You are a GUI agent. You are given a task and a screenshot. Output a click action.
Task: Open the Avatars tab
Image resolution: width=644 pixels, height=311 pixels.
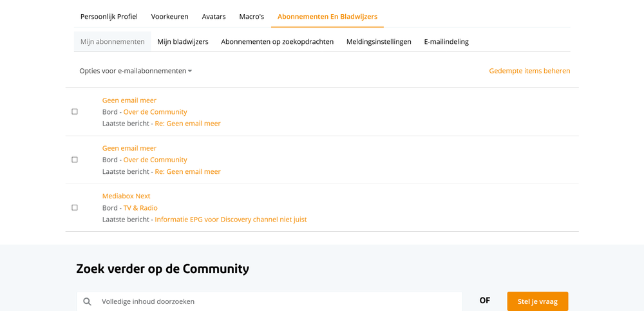pyautogui.click(x=214, y=17)
